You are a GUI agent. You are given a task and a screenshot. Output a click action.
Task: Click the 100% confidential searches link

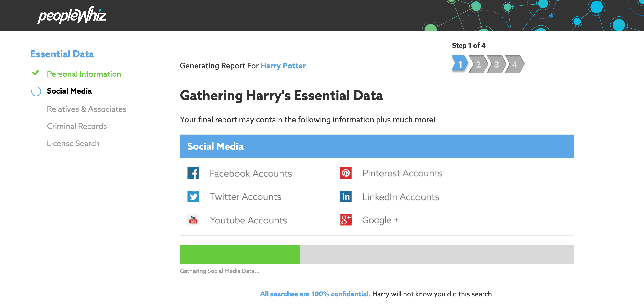pyautogui.click(x=315, y=294)
